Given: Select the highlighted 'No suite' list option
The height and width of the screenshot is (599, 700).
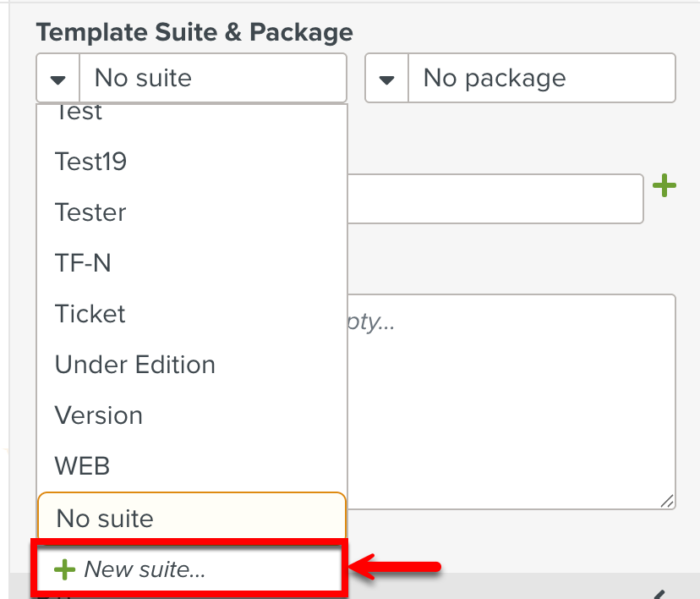Looking at the screenshot, I should (105, 517).
